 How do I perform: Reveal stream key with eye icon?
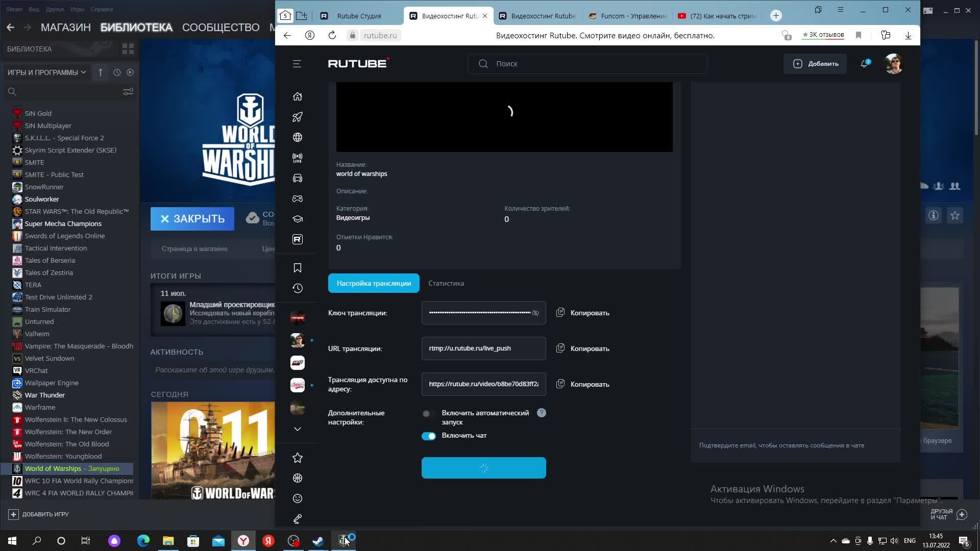click(535, 313)
